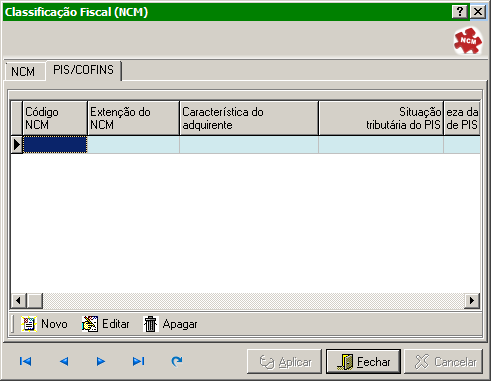This screenshot has height=381, width=491.
Task: Click the row selector arrow indicator
Action: coord(17,145)
